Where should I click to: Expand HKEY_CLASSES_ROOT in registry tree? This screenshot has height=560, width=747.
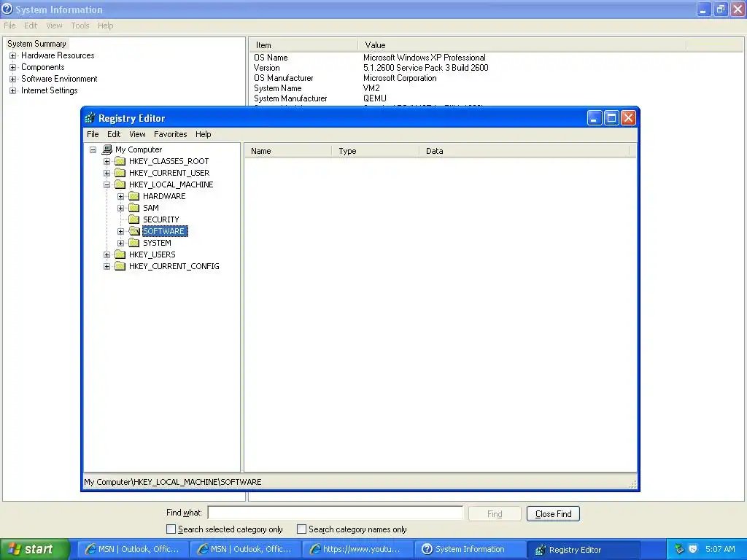click(x=107, y=161)
